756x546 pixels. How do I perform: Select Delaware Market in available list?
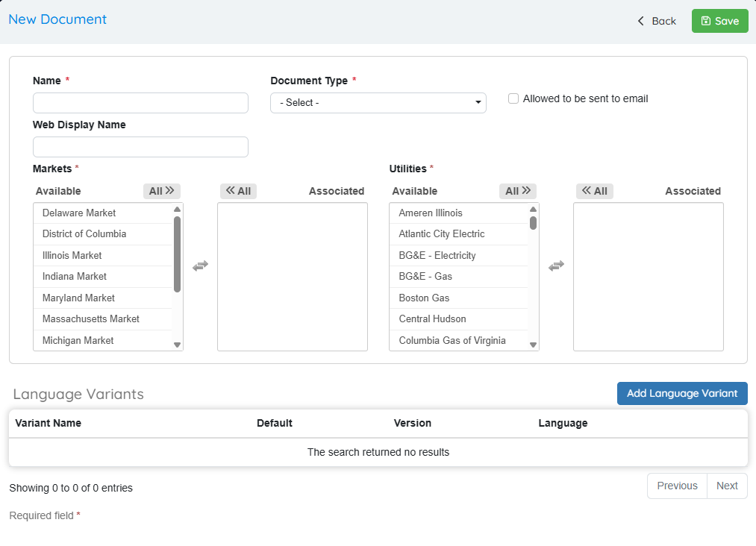pos(103,213)
